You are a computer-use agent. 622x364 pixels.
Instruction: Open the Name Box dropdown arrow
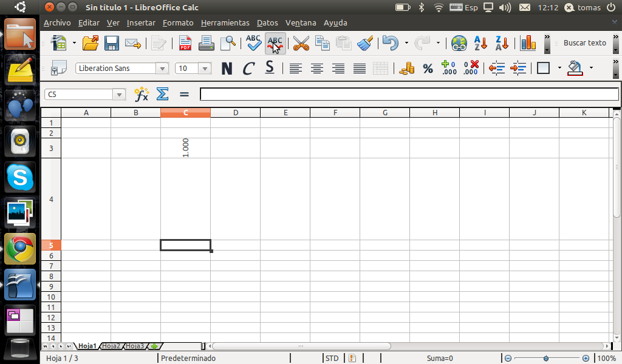tap(119, 94)
